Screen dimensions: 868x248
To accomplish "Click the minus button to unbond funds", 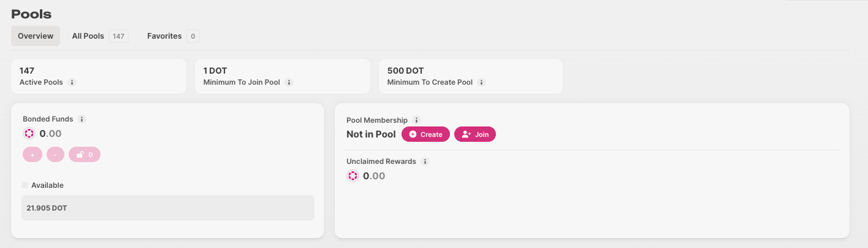I will pyautogui.click(x=55, y=155).
